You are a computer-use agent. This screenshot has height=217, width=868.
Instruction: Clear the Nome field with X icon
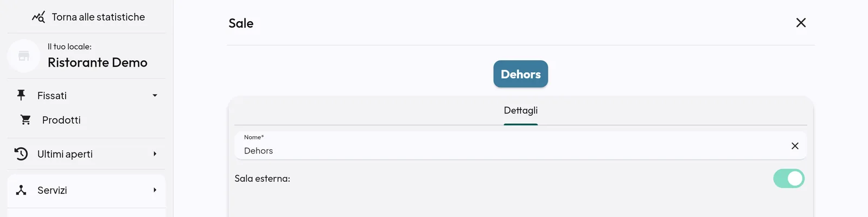click(795, 146)
